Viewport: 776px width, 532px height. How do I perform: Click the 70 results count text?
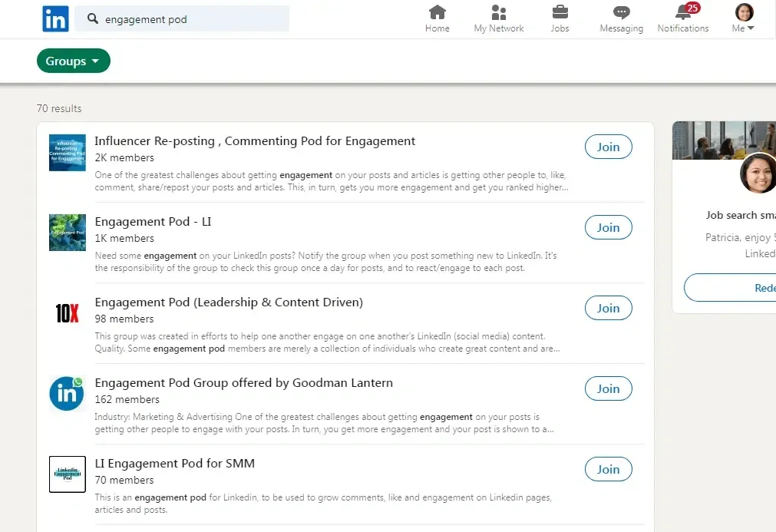point(59,108)
